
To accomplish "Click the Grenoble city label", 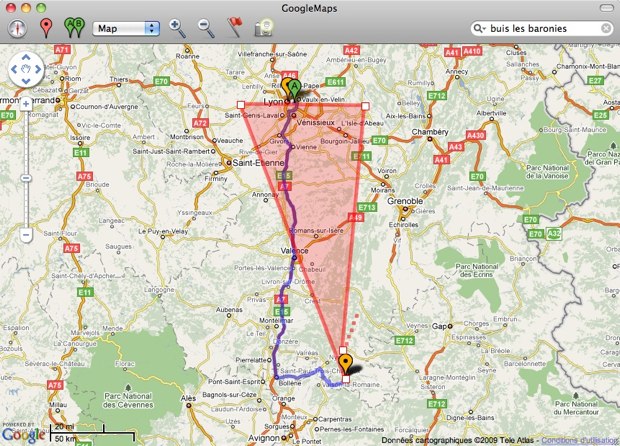I will point(405,201).
